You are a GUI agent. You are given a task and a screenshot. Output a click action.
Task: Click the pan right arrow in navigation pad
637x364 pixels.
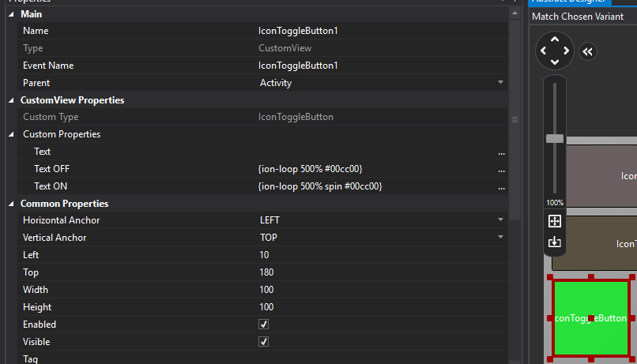tap(567, 51)
